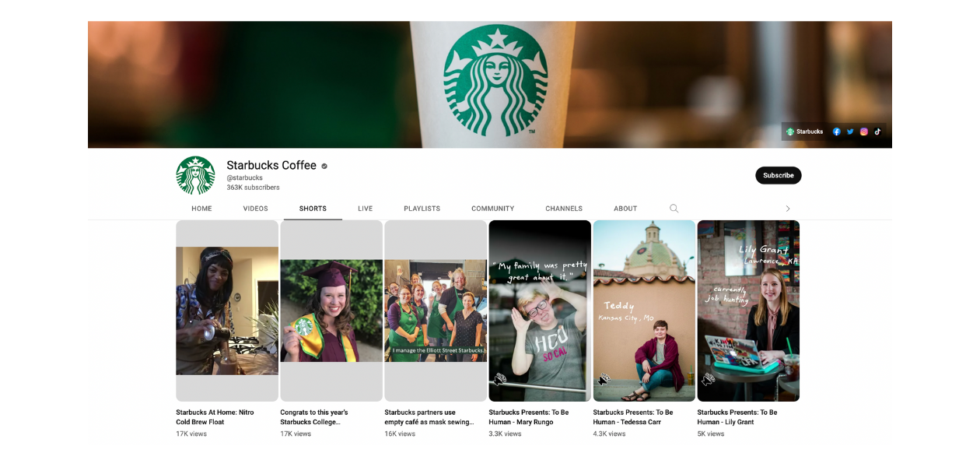Click the title To Be Human - Mary Rungo
The width and height of the screenshot is (980, 467).
tap(529, 417)
